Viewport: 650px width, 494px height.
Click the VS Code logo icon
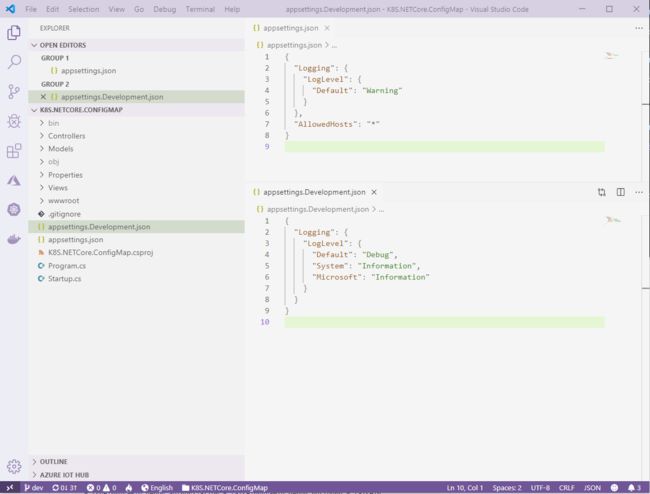click(x=10, y=9)
